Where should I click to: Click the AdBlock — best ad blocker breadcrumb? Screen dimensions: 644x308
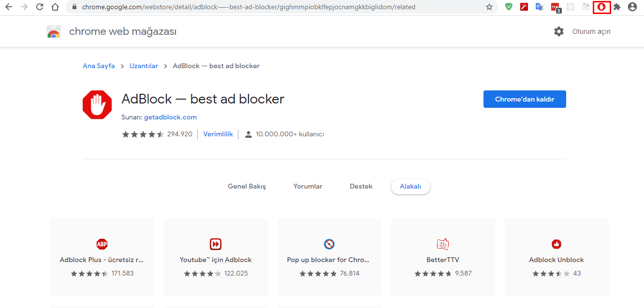click(x=216, y=66)
